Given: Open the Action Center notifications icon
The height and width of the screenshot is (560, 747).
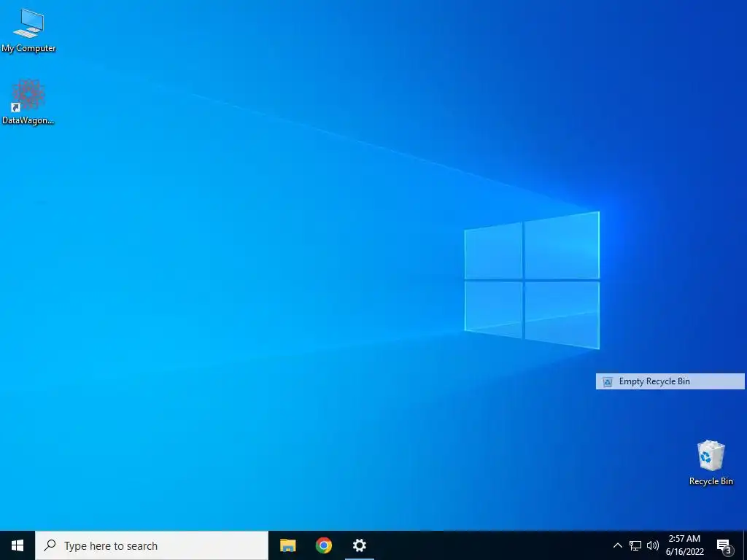Looking at the screenshot, I should [x=724, y=545].
